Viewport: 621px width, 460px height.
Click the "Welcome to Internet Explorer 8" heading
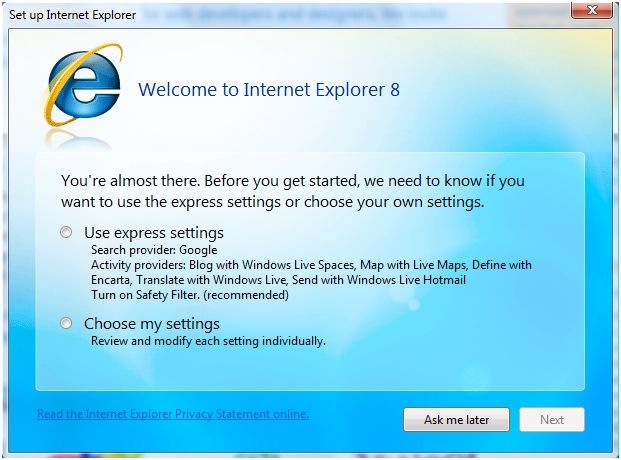(269, 90)
